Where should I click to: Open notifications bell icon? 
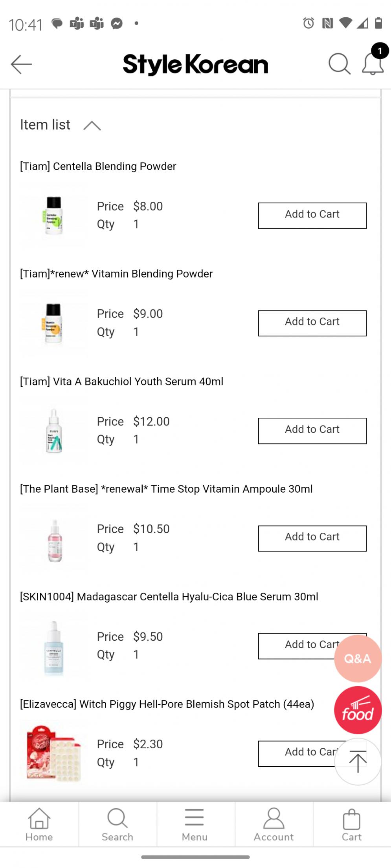coord(373,64)
